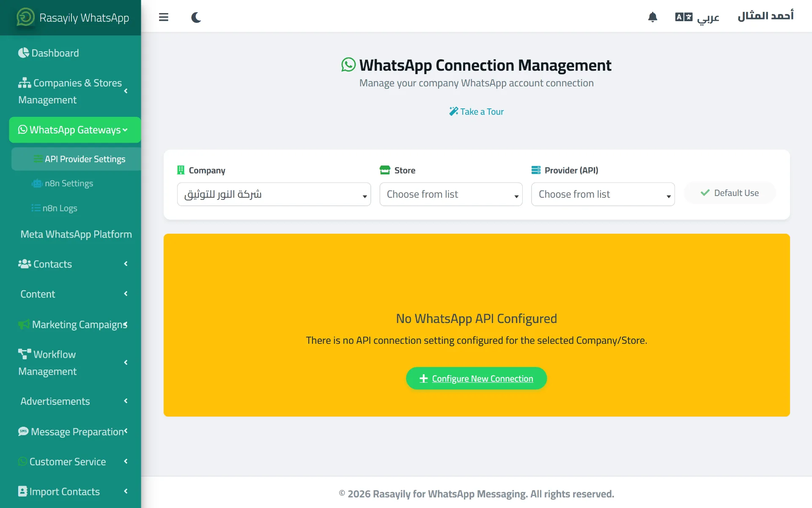Click the Company building icon
The width and height of the screenshot is (812, 508).
pos(181,170)
